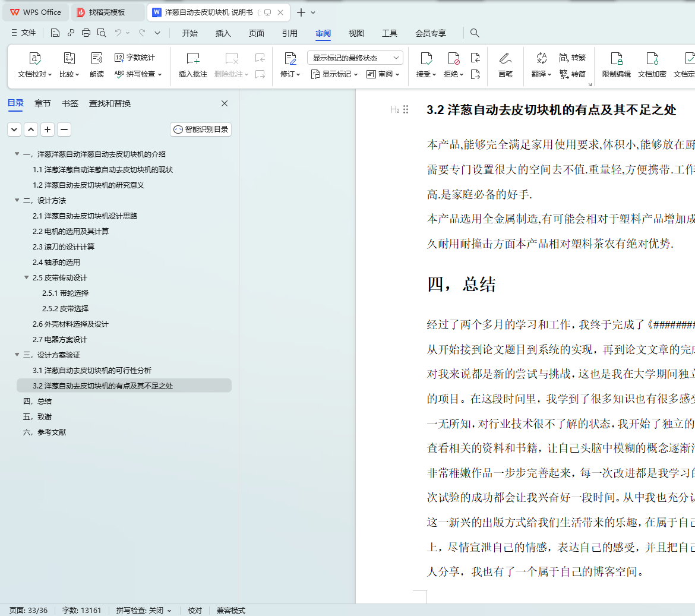Click the save icon in quick toolbar

(x=55, y=33)
